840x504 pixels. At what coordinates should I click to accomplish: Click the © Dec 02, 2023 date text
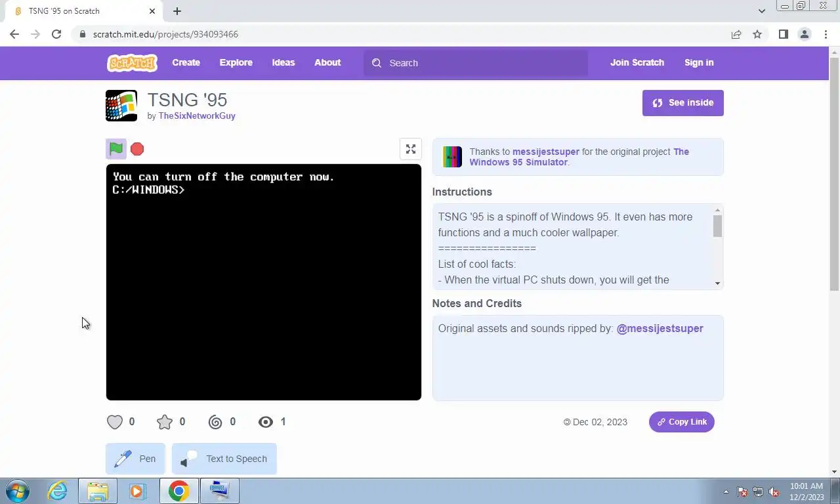click(595, 422)
